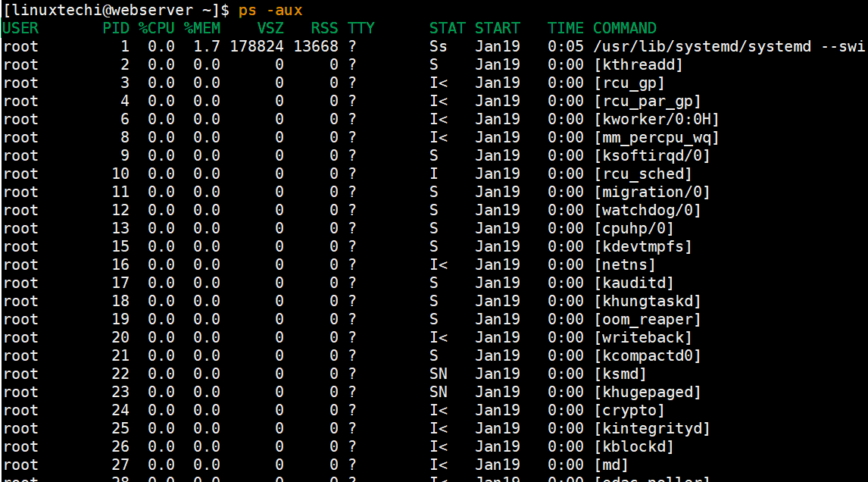Click the [kauditd] process name

click(x=634, y=283)
